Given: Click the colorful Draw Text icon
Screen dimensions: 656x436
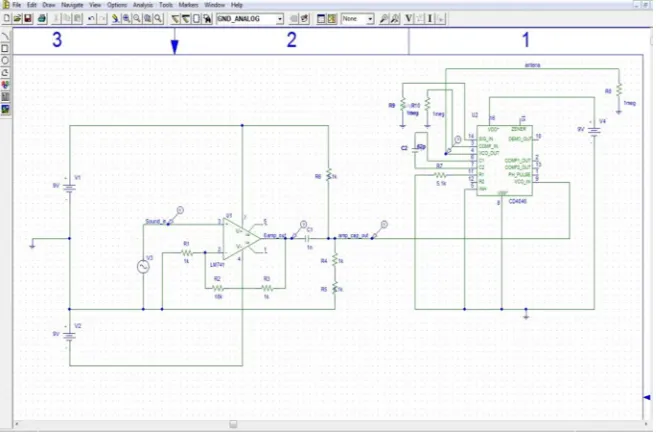Looking at the screenshot, I should coord(5,85).
